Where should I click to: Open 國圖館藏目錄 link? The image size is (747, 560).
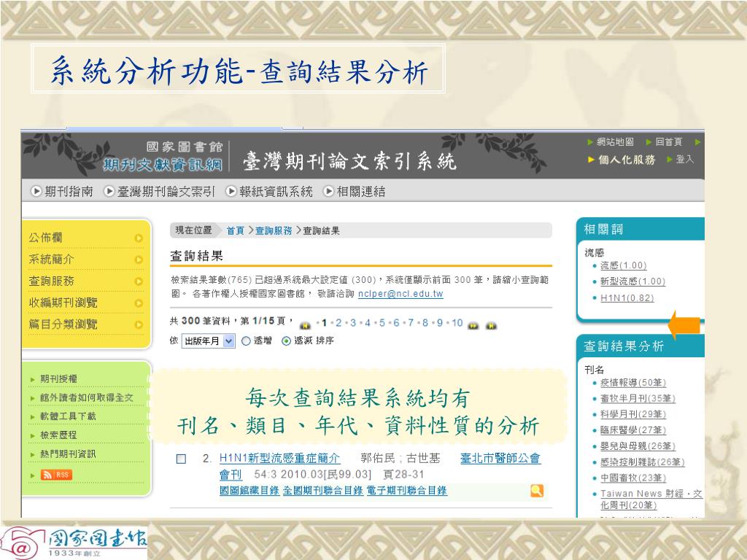click(249, 491)
